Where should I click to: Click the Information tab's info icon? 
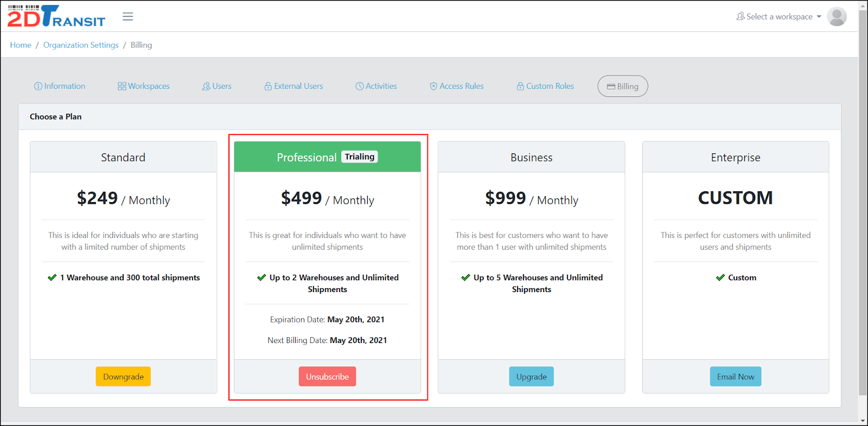tap(38, 86)
